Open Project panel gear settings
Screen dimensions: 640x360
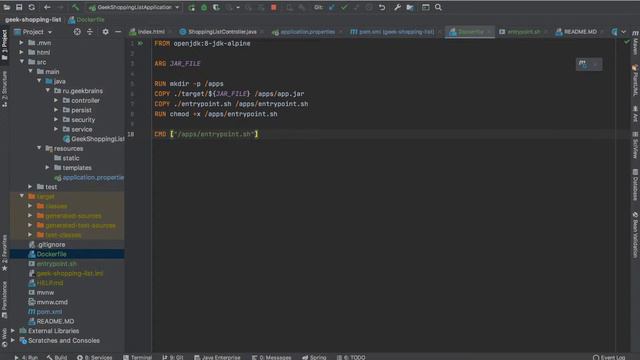pos(105,32)
